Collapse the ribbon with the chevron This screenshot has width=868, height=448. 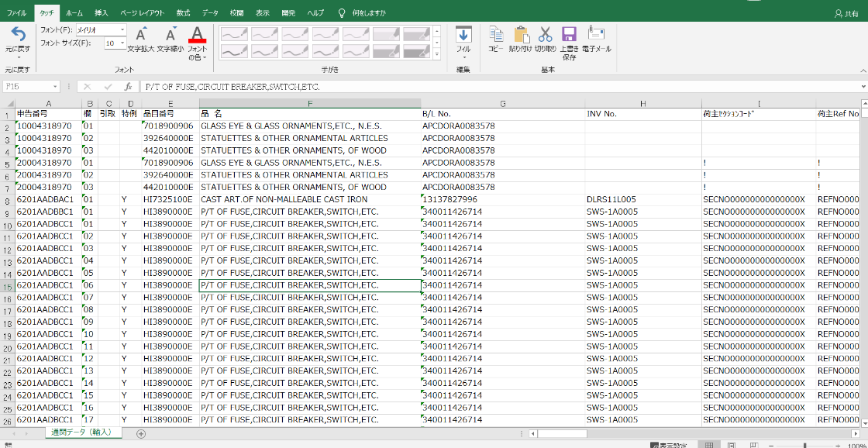click(863, 71)
